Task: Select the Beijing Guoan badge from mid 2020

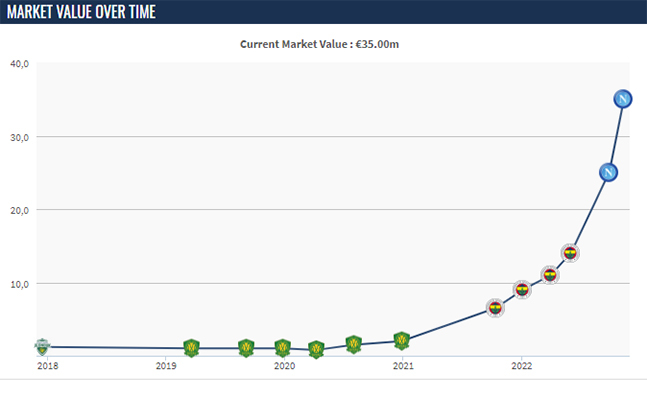Action: pos(354,345)
